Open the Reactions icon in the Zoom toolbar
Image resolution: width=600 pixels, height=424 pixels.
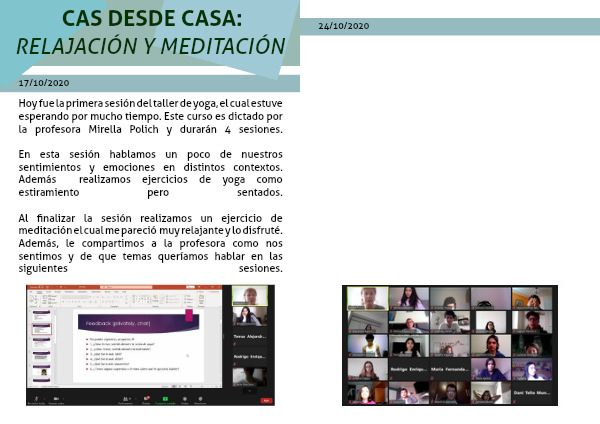pos(201,398)
